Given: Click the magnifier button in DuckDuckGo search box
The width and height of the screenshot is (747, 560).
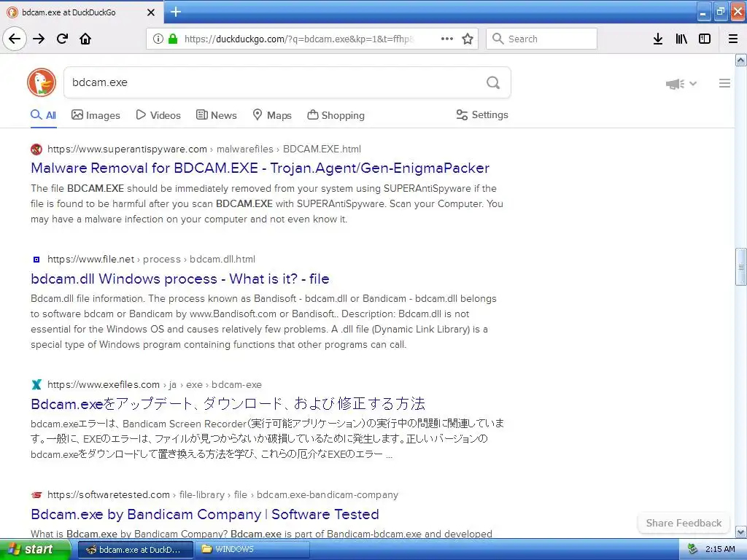Looking at the screenshot, I should tap(493, 82).
